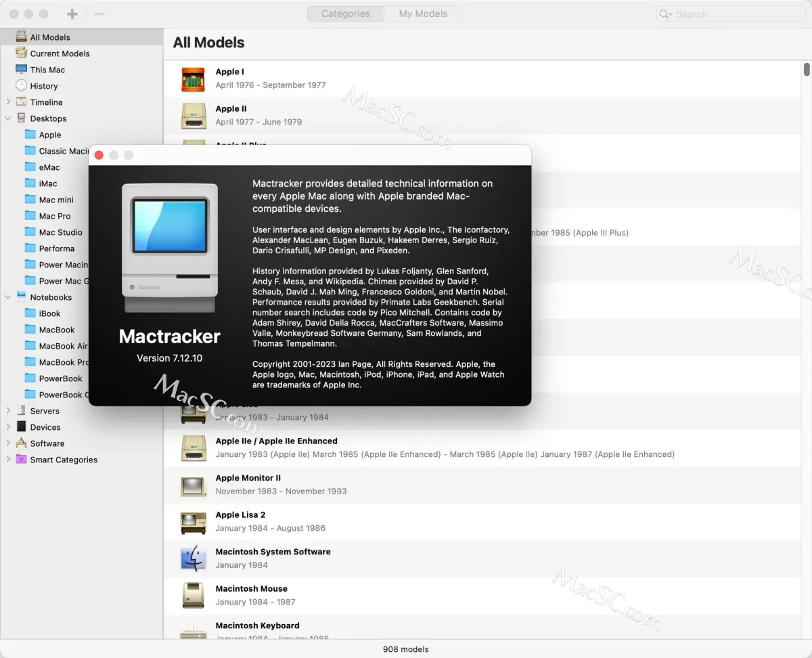Select the Mac mini folder icon
This screenshot has height=658, width=812.
(30, 200)
